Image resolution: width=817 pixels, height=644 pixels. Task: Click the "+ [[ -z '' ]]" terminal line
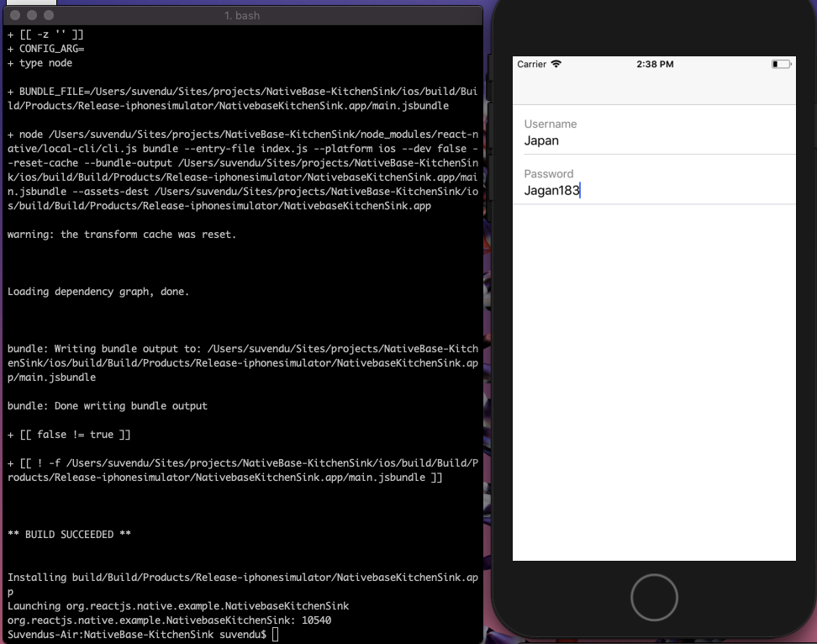pyautogui.click(x=45, y=34)
